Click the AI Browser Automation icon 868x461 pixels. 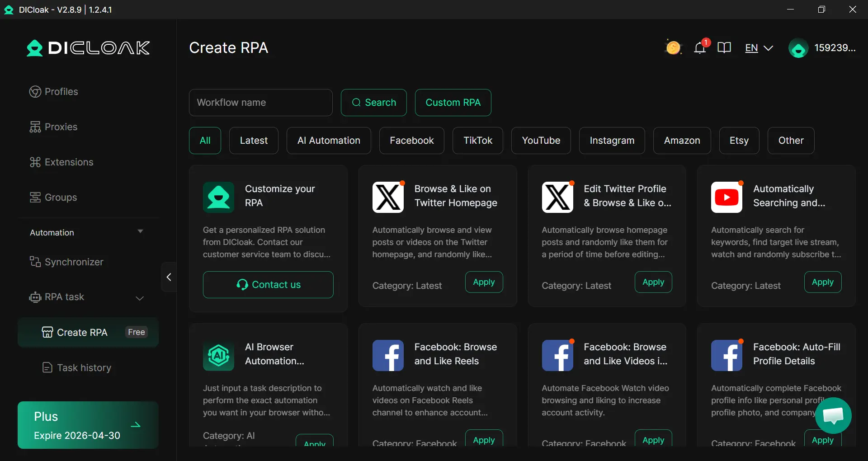pos(218,355)
